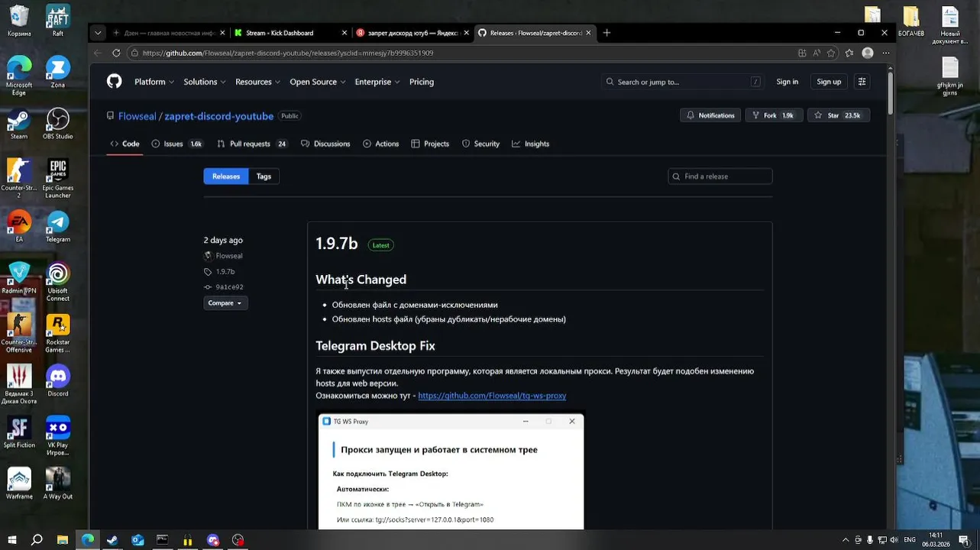Open the Discussions tab
This screenshot has height=550, width=980.
[x=325, y=144]
